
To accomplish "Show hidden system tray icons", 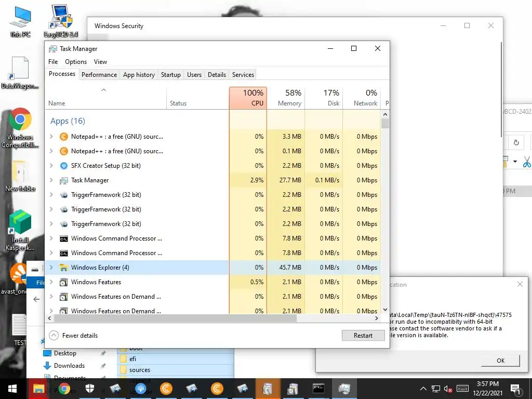I will (423, 389).
